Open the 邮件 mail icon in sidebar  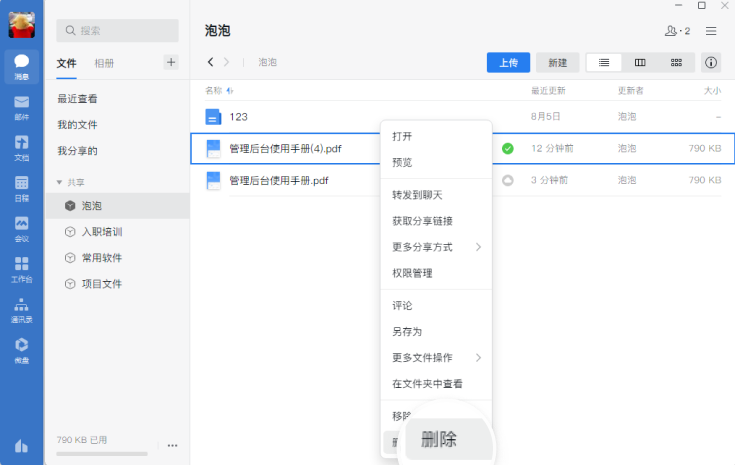[22, 108]
